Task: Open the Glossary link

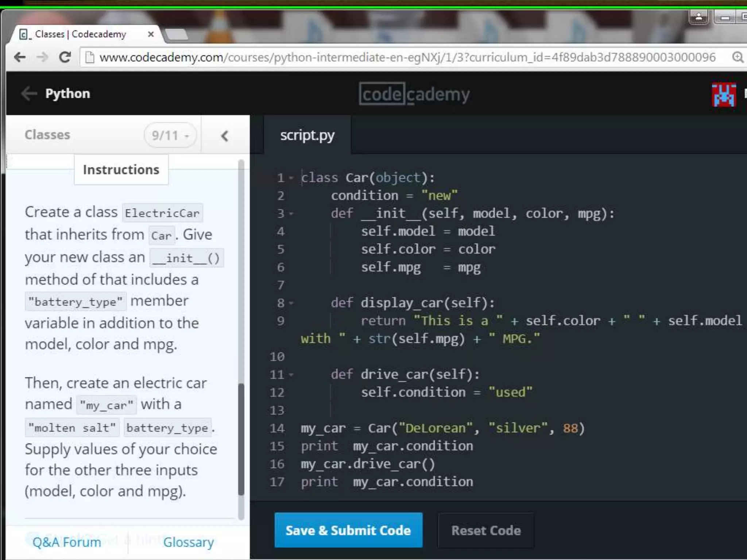Action: click(x=188, y=542)
